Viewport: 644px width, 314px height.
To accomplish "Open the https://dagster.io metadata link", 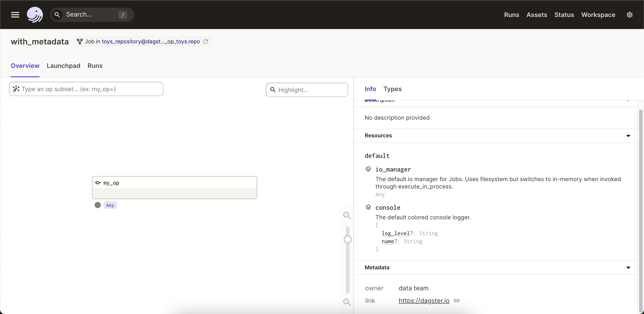I will coord(424,301).
